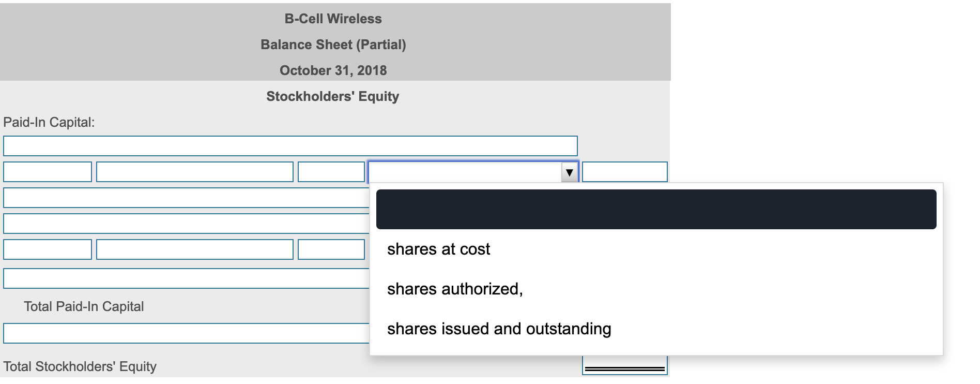Select 'shares issued and outstanding' option

[499, 328]
